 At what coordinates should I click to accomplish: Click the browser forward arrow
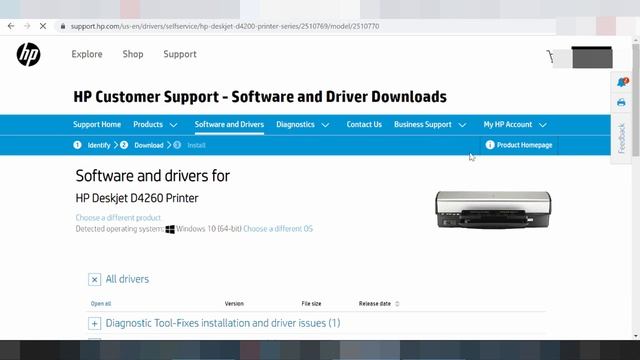pos(27,26)
